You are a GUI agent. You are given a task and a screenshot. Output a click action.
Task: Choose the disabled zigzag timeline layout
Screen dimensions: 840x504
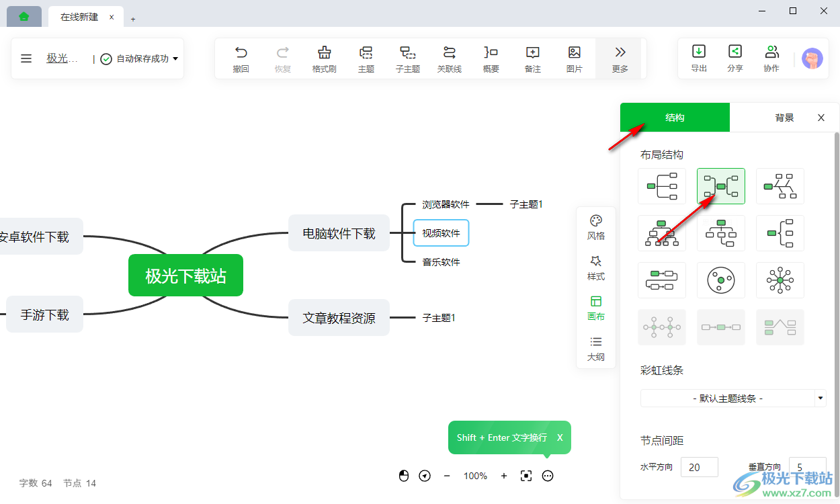pyautogui.click(x=780, y=327)
